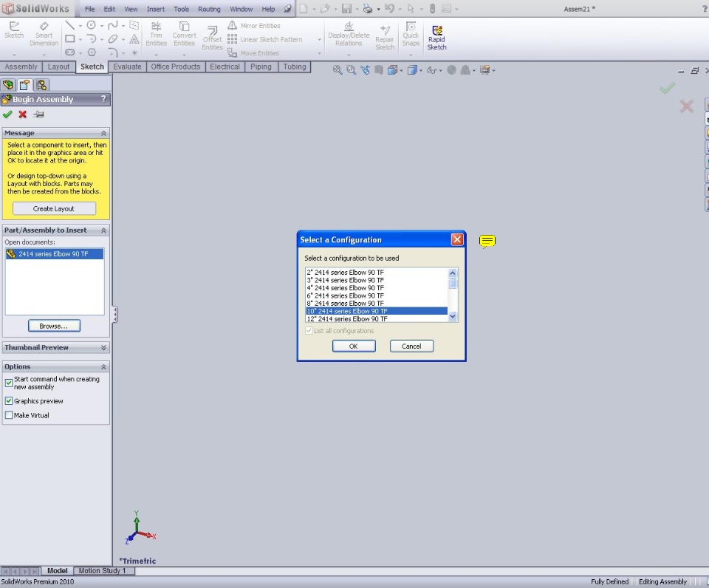Close the Select a Configuration dialog
Image resolution: width=709 pixels, height=588 pixels.
tap(457, 239)
